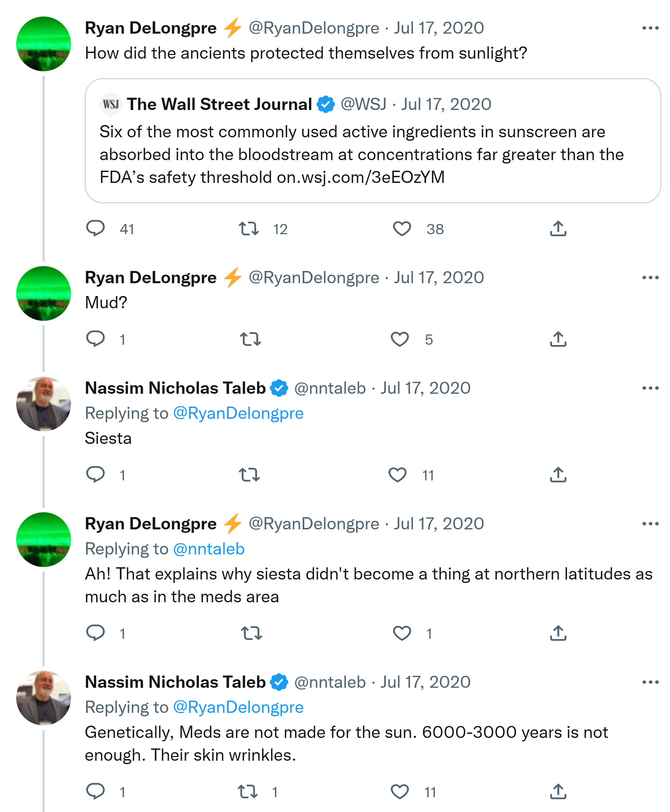The width and height of the screenshot is (670, 812).
Task: Share the "Siesta" reply
Action: pyautogui.click(x=558, y=474)
